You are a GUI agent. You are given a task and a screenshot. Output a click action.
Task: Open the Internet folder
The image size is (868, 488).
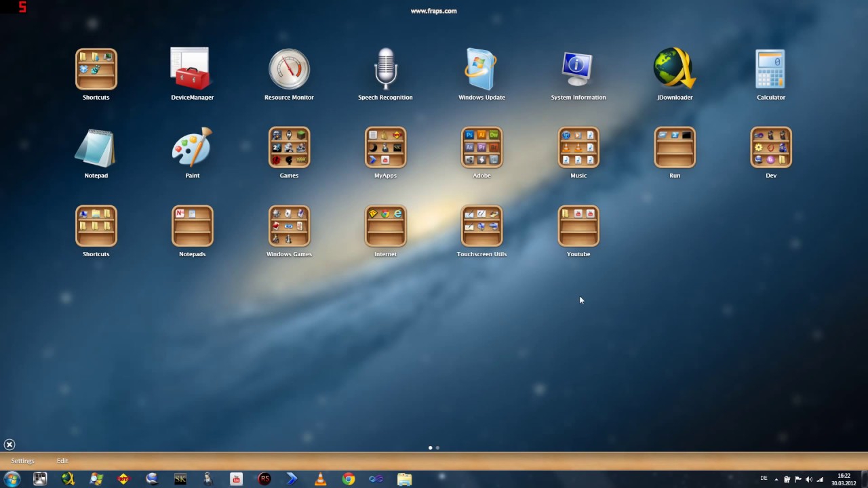click(385, 226)
